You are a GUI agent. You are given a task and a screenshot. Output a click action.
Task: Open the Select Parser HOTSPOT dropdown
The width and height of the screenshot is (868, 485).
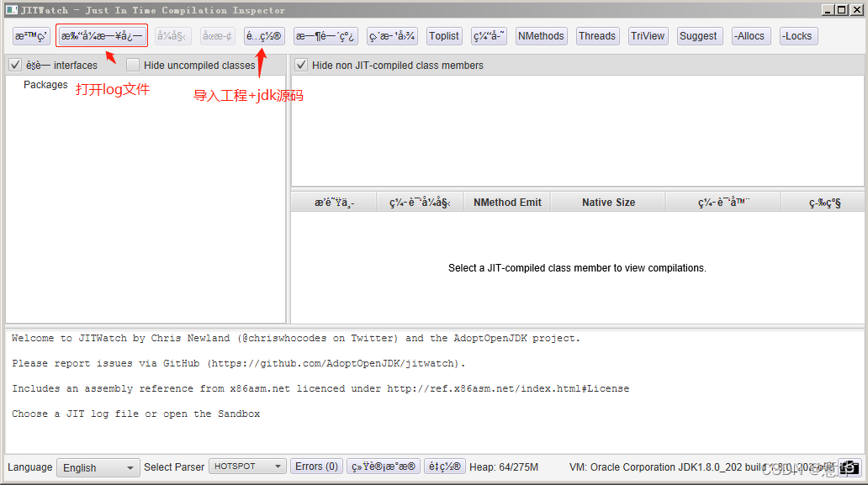[x=247, y=467]
